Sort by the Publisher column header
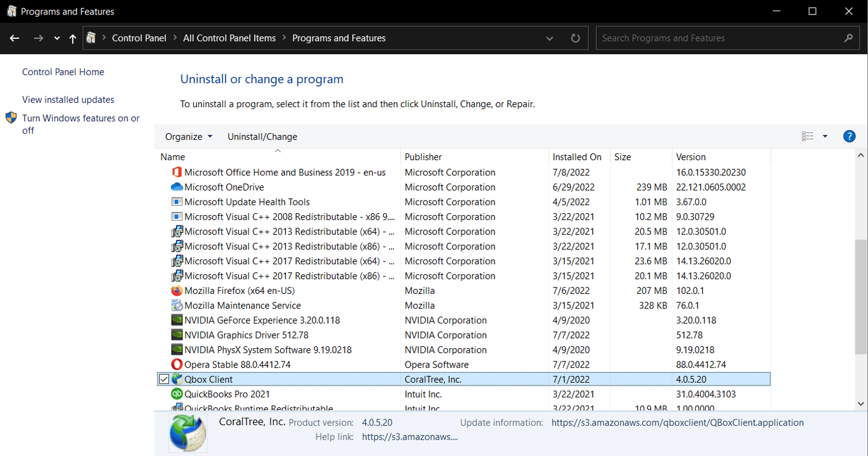868x456 pixels. [423, 157]
